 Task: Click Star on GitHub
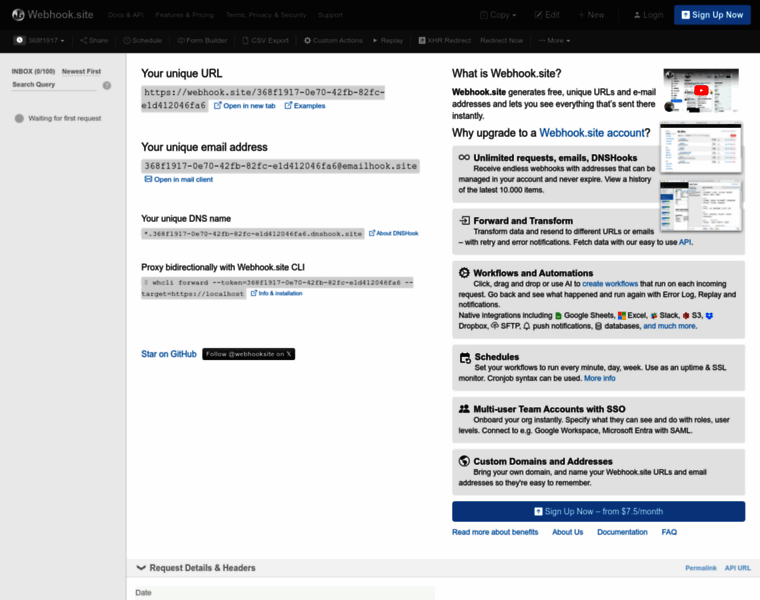[x=169, y=354]
